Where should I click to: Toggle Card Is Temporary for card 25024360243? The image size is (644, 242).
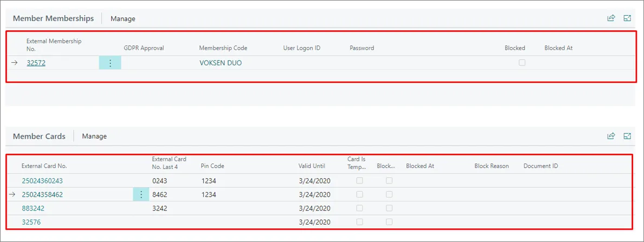(x=359, y=180)
